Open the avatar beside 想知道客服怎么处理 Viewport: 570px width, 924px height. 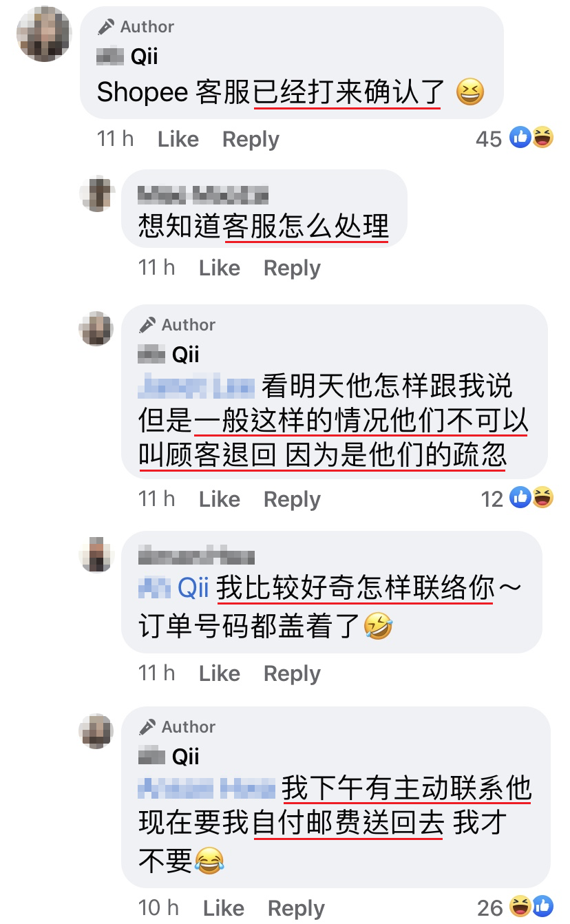coord(96,193)
